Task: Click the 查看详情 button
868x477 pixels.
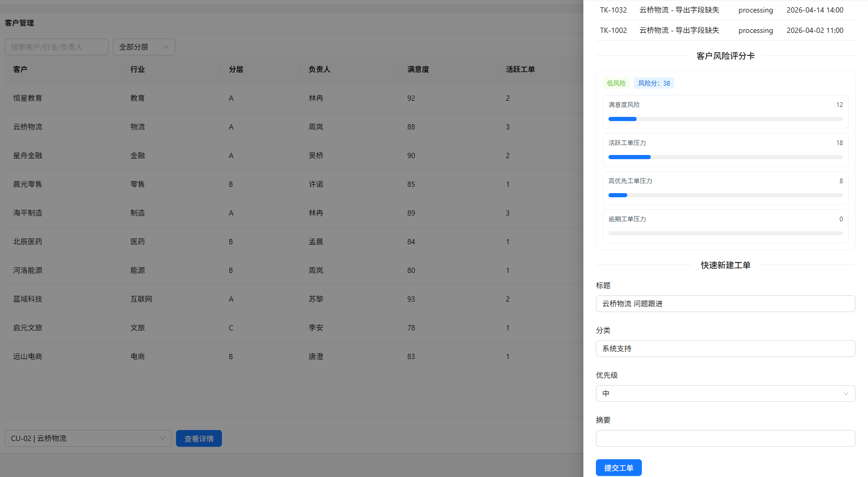Action: click(x=198, y=438)
